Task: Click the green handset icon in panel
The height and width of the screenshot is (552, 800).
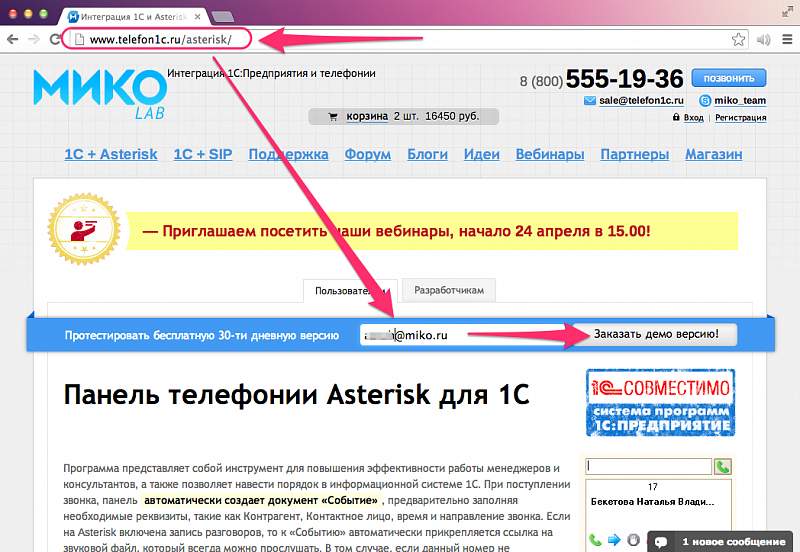Action: point(595,540)
